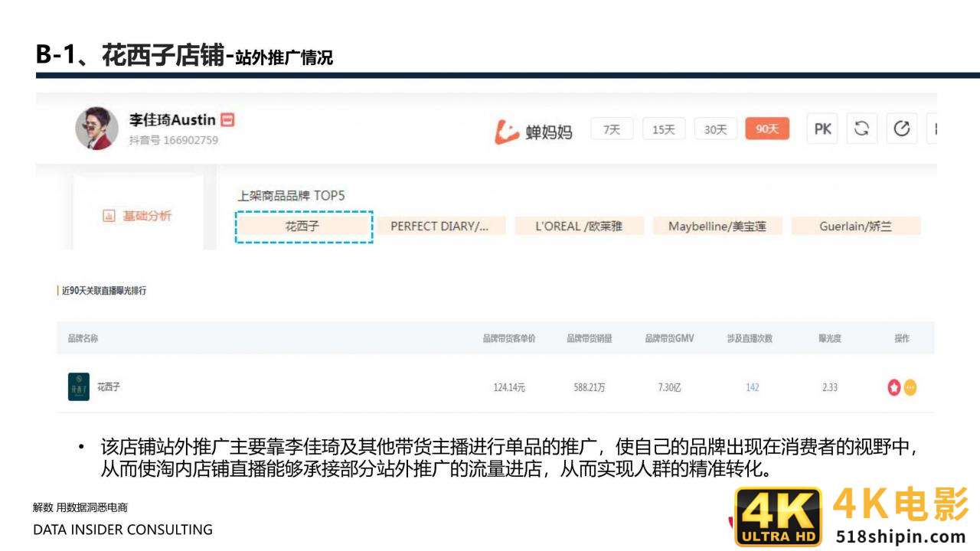Select the Maybelline/美宝莲 brand tag
980x551 pixels.
717,227
